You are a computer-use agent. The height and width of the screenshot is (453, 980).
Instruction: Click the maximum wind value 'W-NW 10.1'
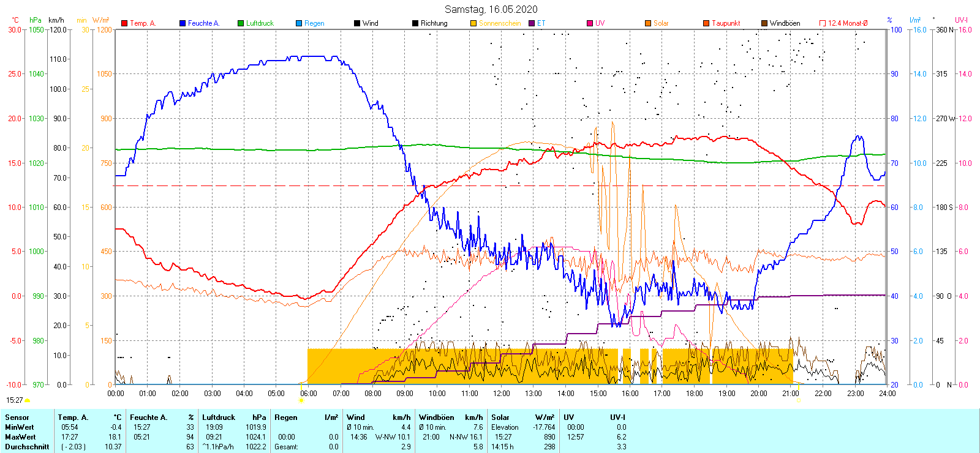pyautogui.click(x=393, y=437)
